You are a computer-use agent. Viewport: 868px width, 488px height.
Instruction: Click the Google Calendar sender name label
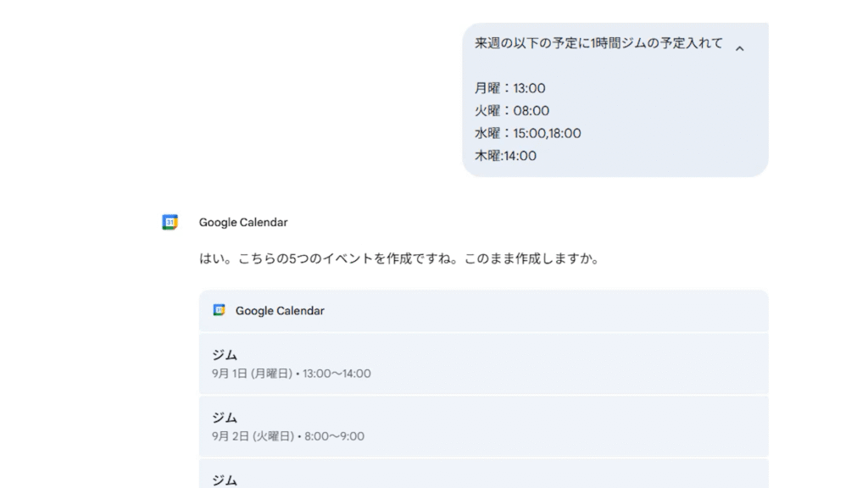tap(243, 222)
